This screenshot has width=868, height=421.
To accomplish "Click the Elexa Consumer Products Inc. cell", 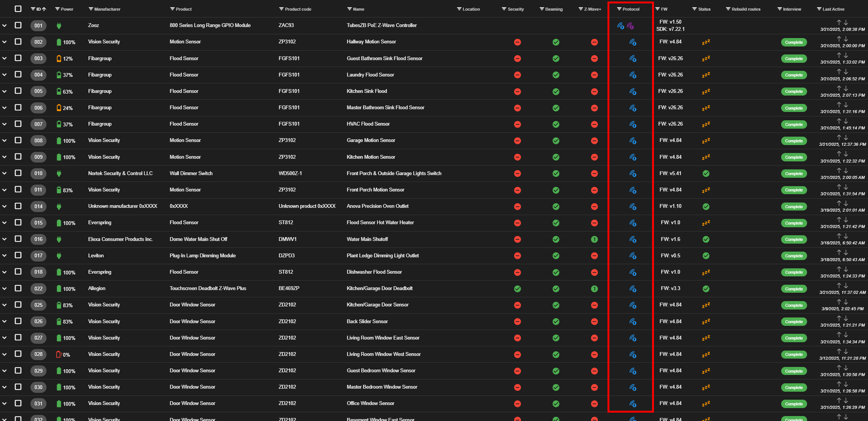I will 120,239.
